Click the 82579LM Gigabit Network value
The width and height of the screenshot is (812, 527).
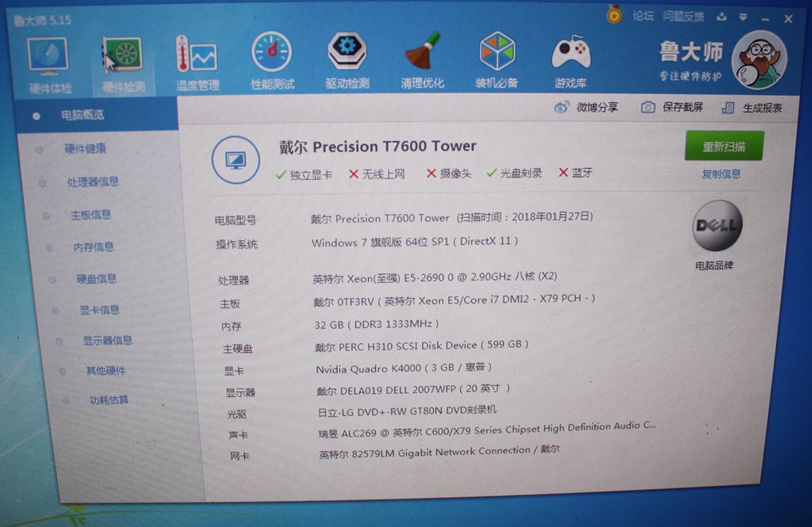coord(439,452)
